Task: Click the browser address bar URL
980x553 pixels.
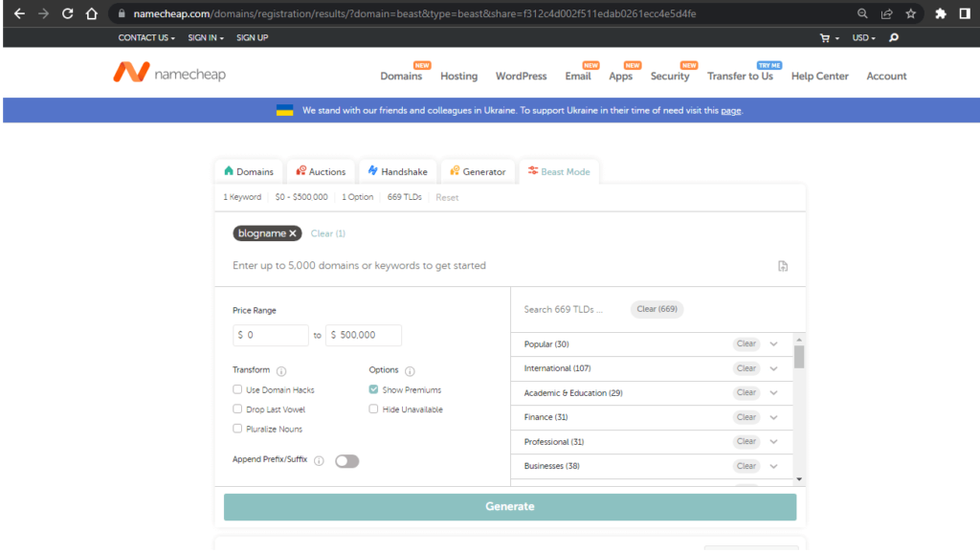Action: click(x=414, y=13)
